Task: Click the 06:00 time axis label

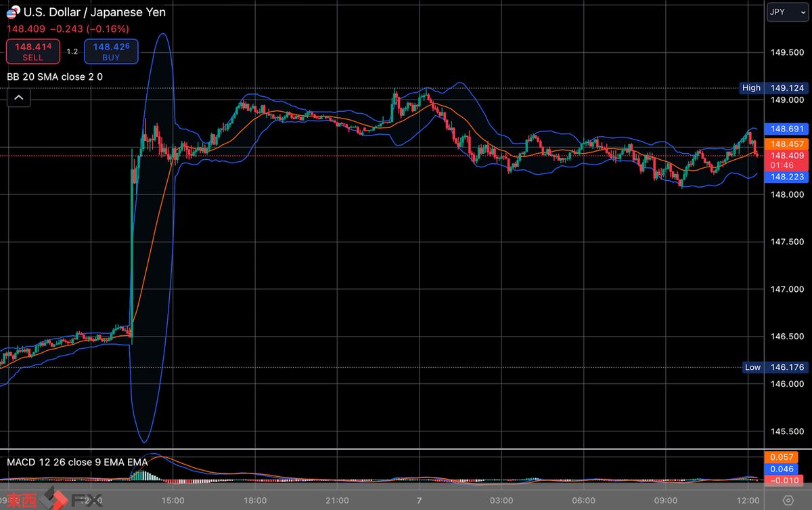Action: pos(583,501)
